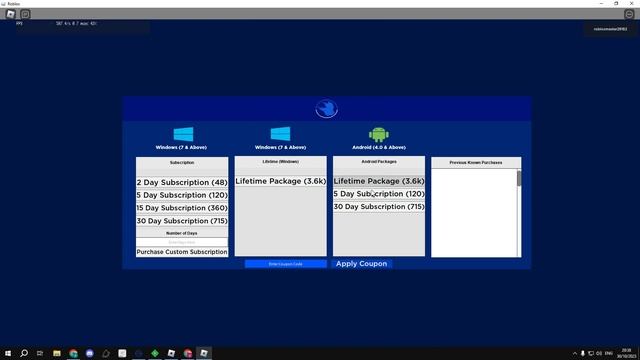This screenshot has height=360, width=640.
Task: Open the top-right Roblox options icon
Action: tap(629, 14)
